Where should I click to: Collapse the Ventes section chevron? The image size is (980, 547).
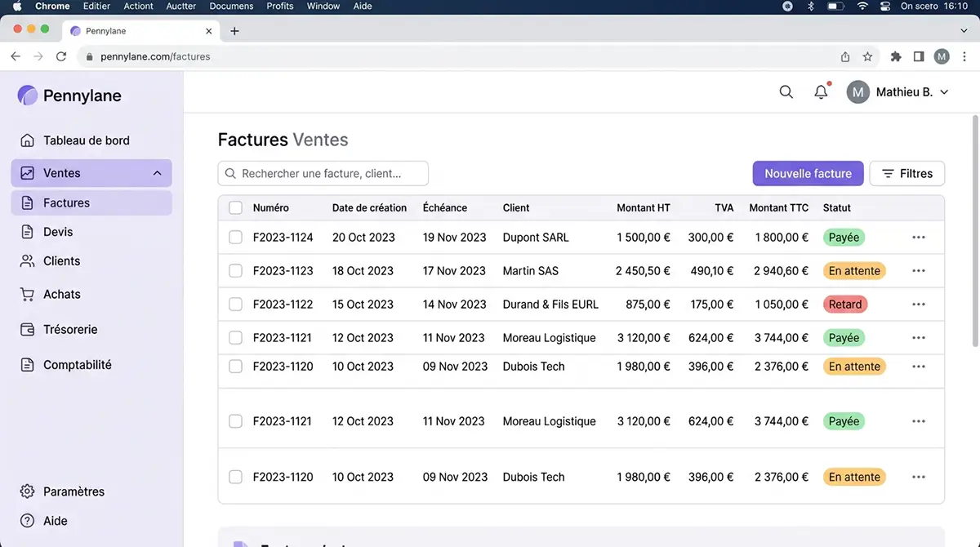(157, 173)
